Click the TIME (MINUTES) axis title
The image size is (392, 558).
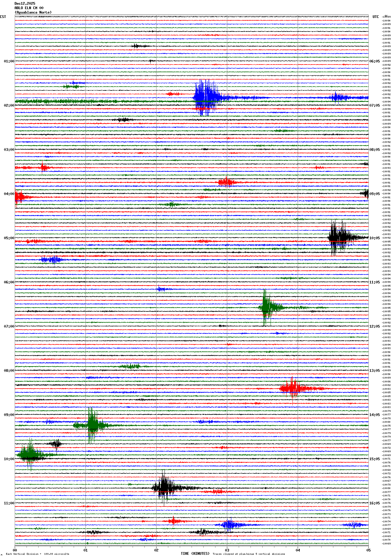pyautogui.click(x=195, y=554)
